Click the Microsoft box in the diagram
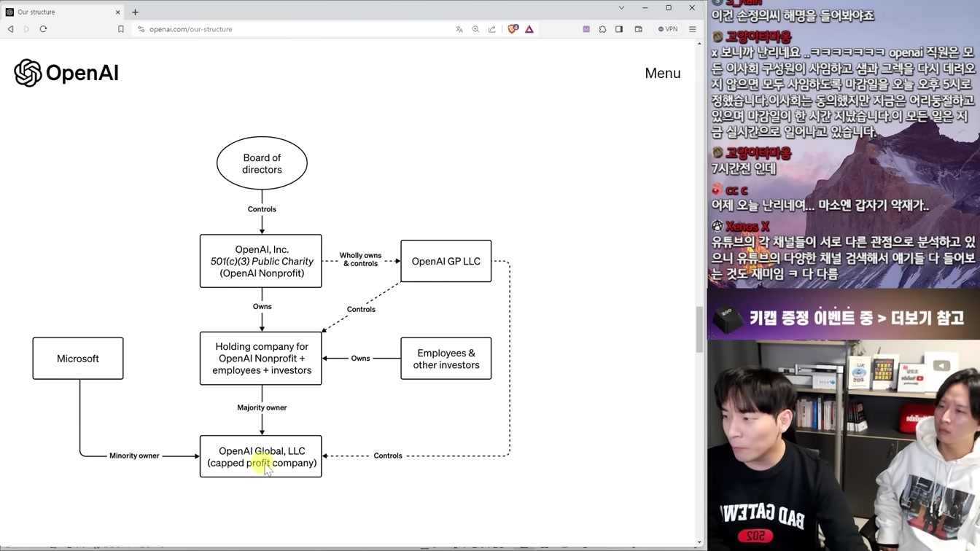The width and height of the screenshot is (980, 551). tap(78, 359)
